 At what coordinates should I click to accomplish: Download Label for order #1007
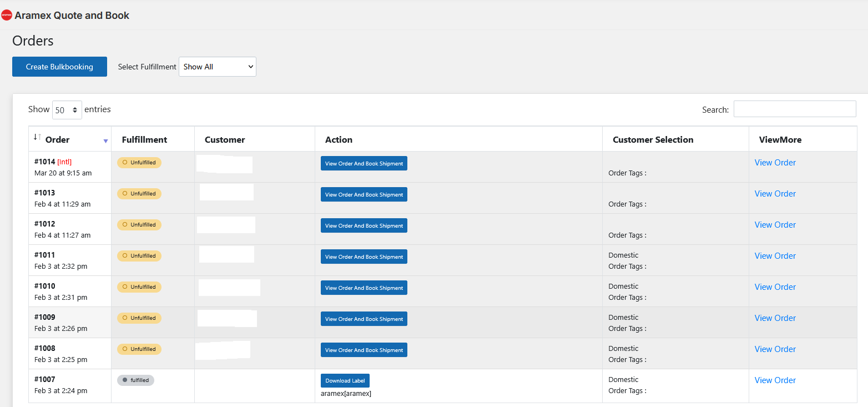coord(345,380)
